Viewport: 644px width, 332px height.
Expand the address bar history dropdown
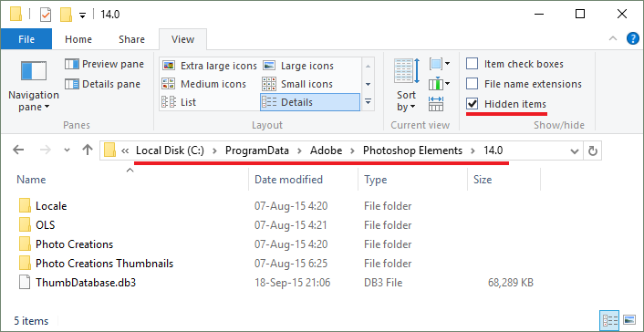pyautogui.click(x=575, y=151)
